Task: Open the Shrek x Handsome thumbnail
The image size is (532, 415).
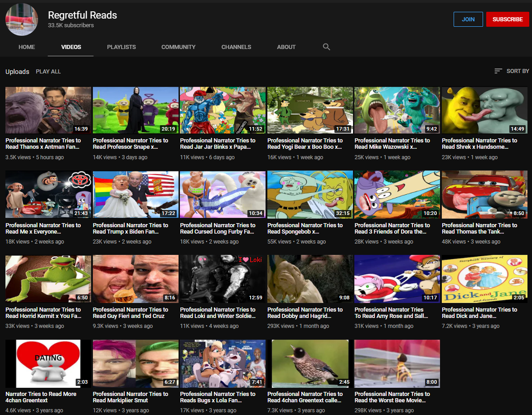Action: (x=484, y=110)
